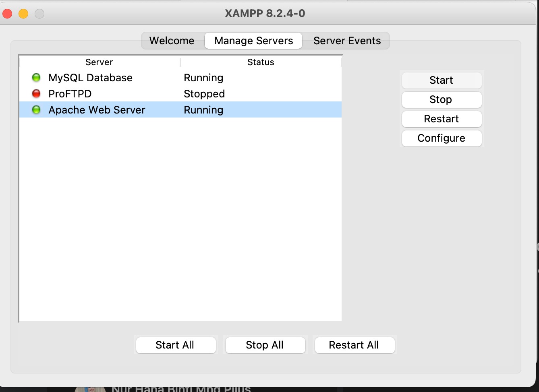
Task: Stop the selected Apache Web Server
Action: (441, 100)
